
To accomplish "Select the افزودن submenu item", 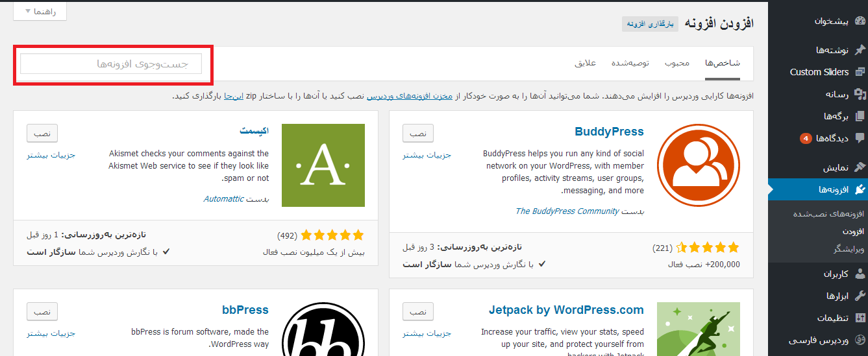I will 853,231.
